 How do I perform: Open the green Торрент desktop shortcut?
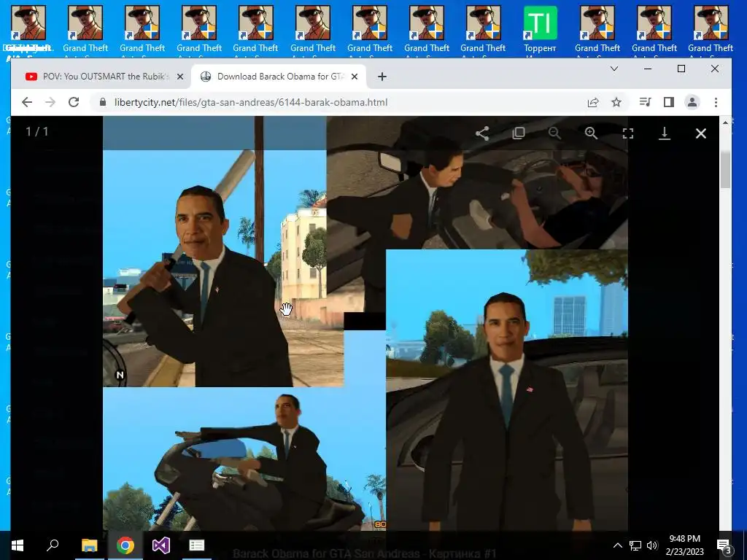tap(540, 29)
